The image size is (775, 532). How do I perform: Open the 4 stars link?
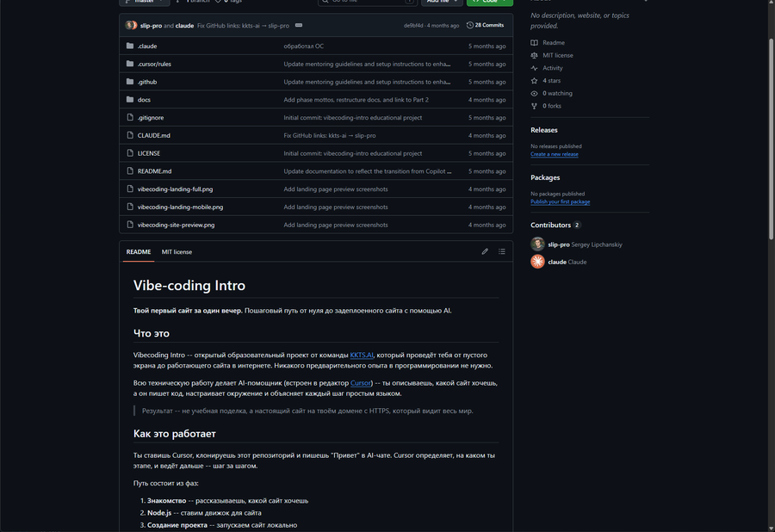pyautogui.click(x=551, y=81)
